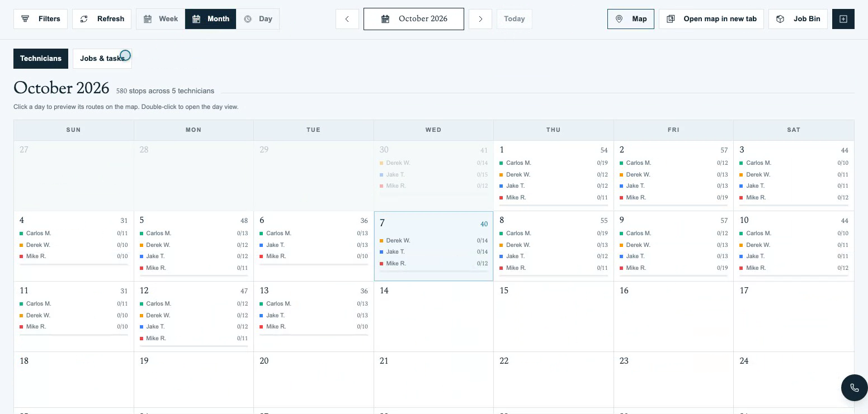
Task: Click Carlos M. on October 8
Action: (554, 234)
